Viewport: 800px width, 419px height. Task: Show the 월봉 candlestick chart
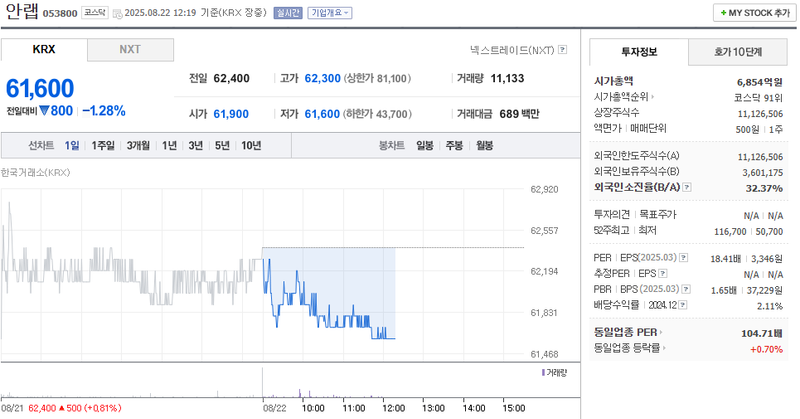pyautogui.click(x=484, y=145)
